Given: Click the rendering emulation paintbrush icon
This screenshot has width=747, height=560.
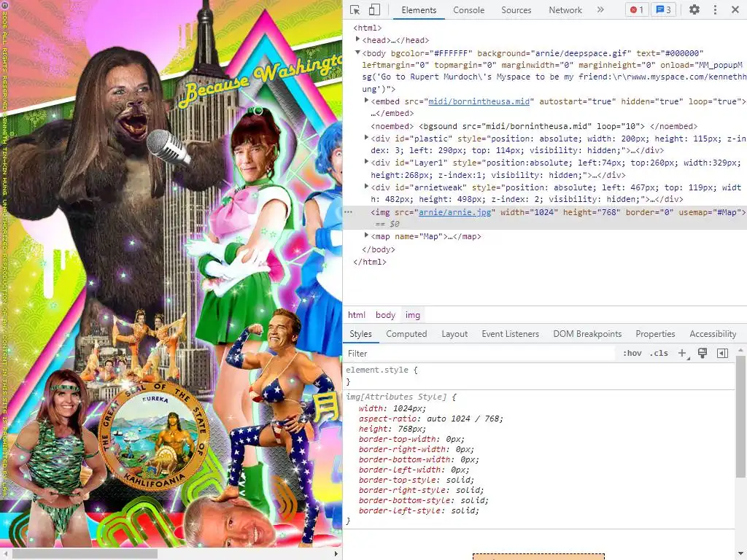Looking at the screenshot, I should point(703,354).
